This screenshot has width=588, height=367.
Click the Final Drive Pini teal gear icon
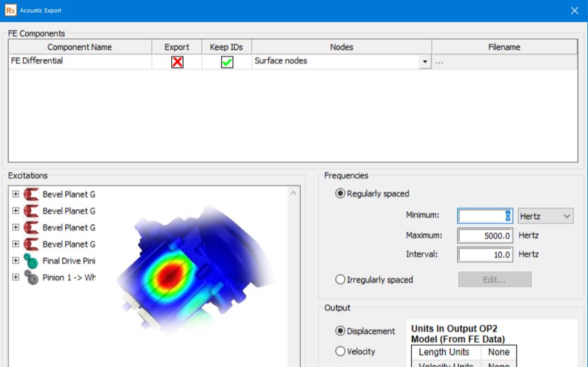31,261
